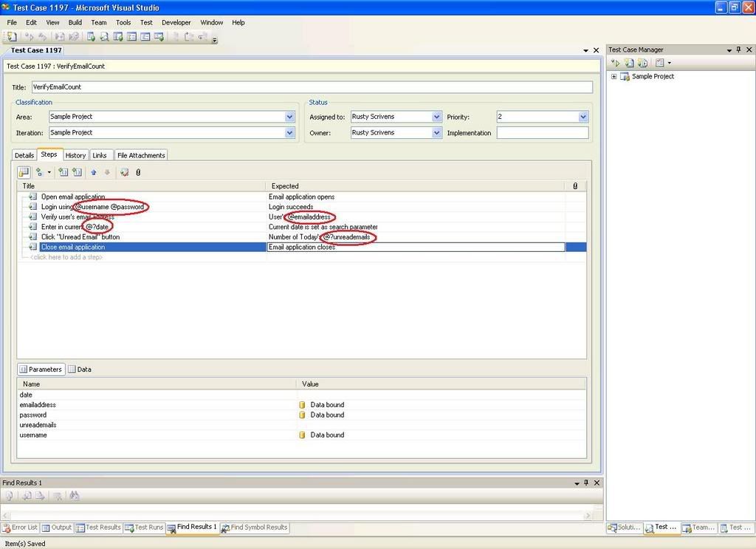
Task: Click the Title input field
Action: (x=312, y=87)
